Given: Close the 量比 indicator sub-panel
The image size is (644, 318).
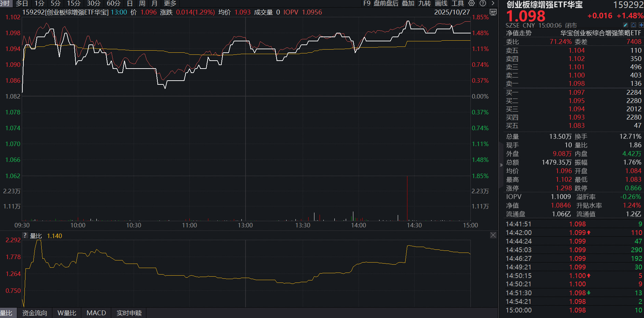Looking at the screenshot, I should (493, 235).
